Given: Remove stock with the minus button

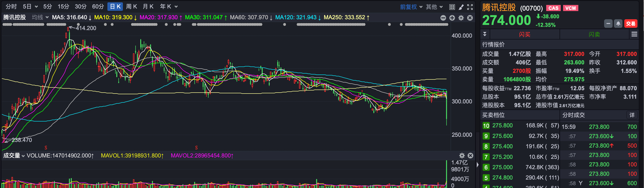Looking at the screenshot, I should click(608, 23).
